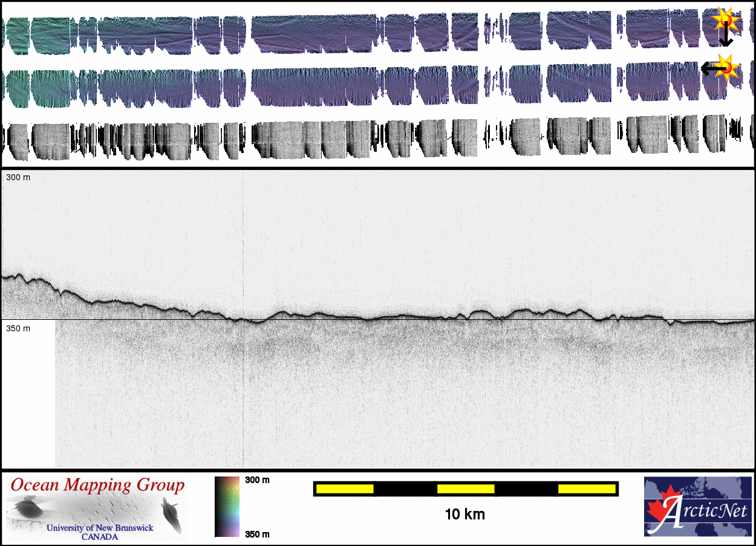Click the depth color scale legend swatch
This screenshot has height=546, width=756.
click(227, 507)
